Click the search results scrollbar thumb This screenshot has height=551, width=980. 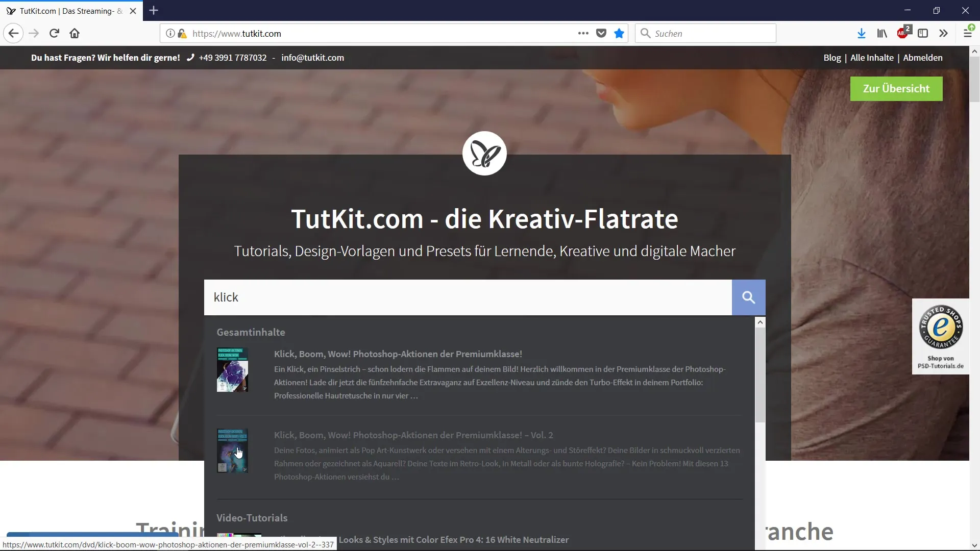click(x=760, y=375)
